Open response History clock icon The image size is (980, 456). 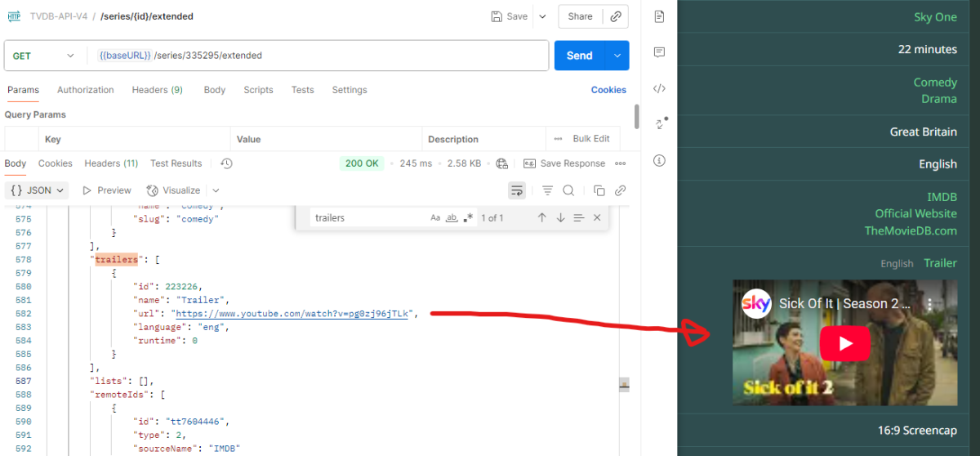tap(227, 163)
